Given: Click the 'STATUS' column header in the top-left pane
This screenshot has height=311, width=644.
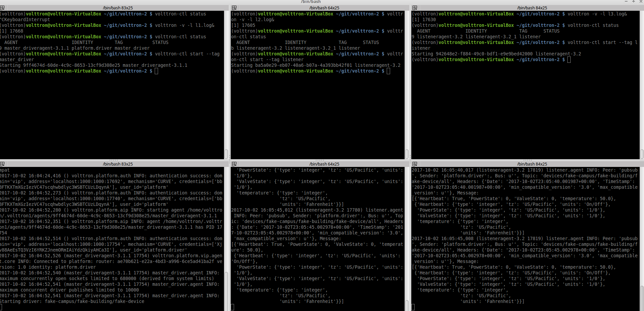Looking at the screenshot, I should pos(160,42).
